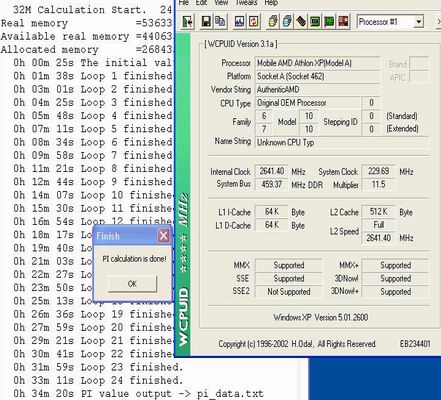Click the empty Brand field
The width and height of the screenshot is (441, 400).
pos(419,63)
